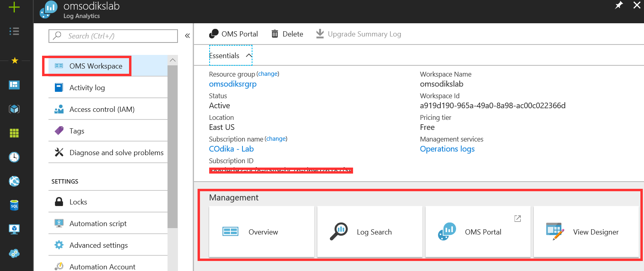The width and height of the screenshot is (644, 271).
Task: Open the cube Resource groups icon
Action: point(14,109)
